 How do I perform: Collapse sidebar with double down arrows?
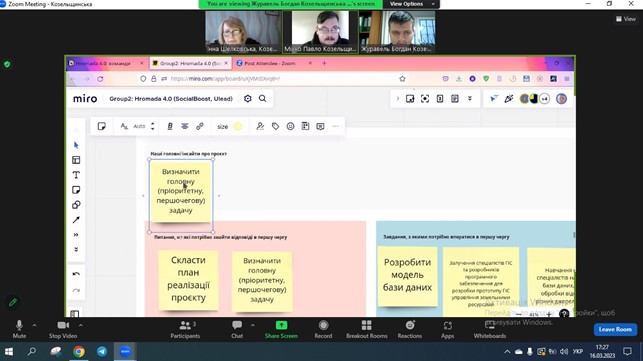pos(76,249)
